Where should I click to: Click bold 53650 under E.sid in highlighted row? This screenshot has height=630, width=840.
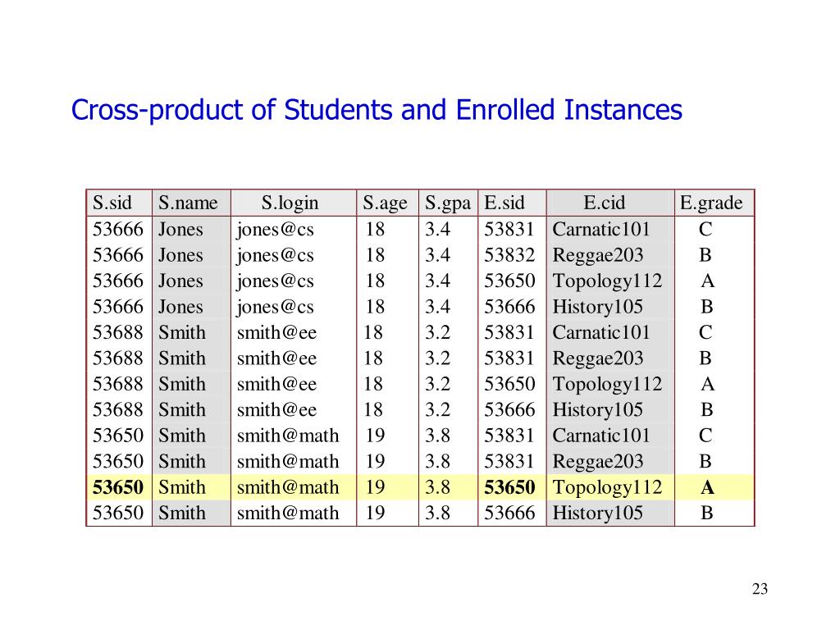[x=509, y=487]
